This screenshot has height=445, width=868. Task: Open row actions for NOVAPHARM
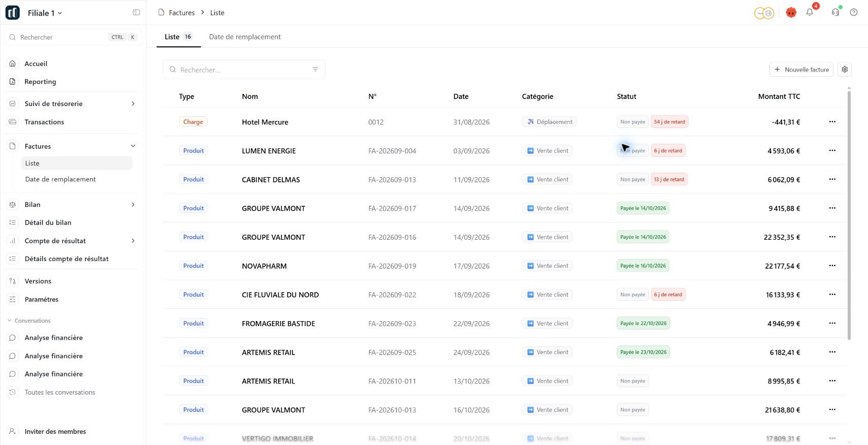[832, 266]
